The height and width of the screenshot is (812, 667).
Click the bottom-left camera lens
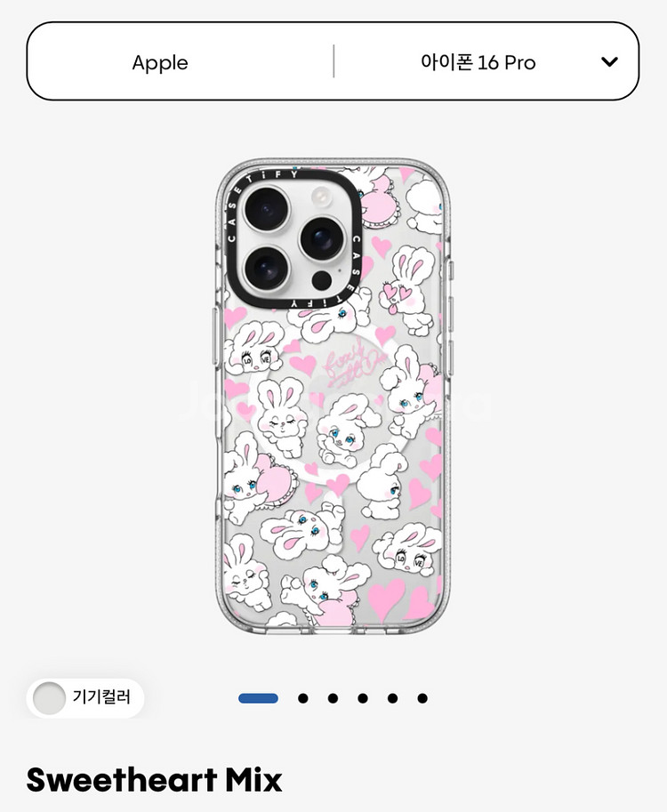point(267,269)
